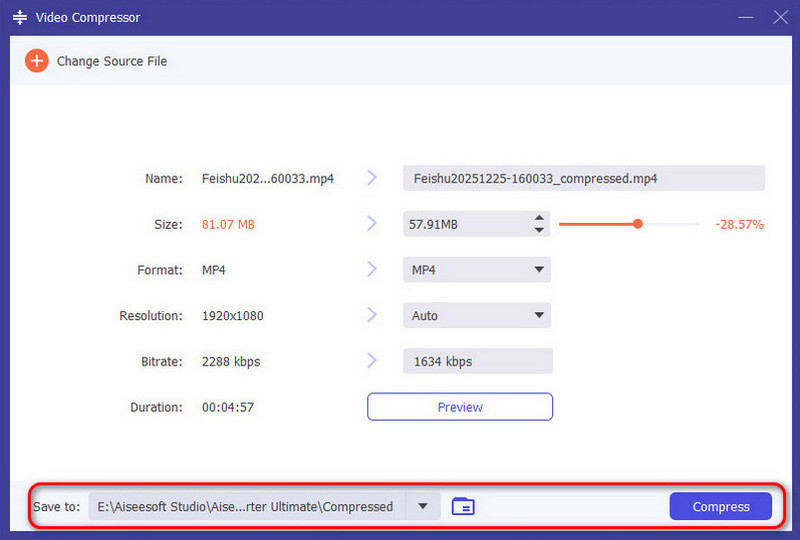The height and width of the screenshot is (540, 800).
Task: Click the orange size reduction slider handle
Action: tap(637, 224)
